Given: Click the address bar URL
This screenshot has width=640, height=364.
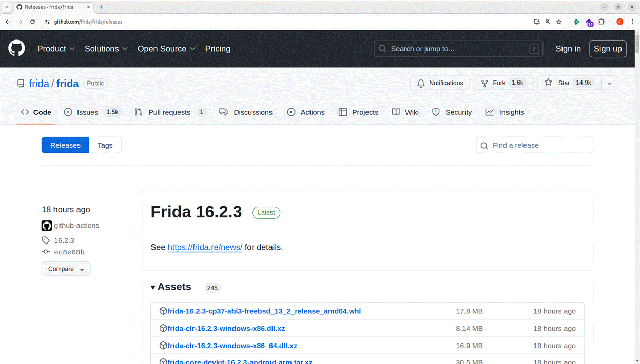Looking at the screenshot, I should click(x=88, y=22).
